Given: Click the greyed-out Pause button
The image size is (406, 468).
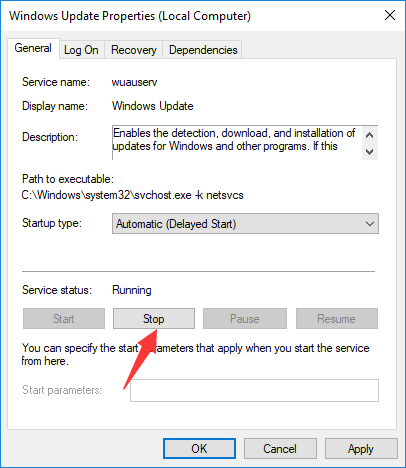Looking at the screenshot, I should 245,319.
